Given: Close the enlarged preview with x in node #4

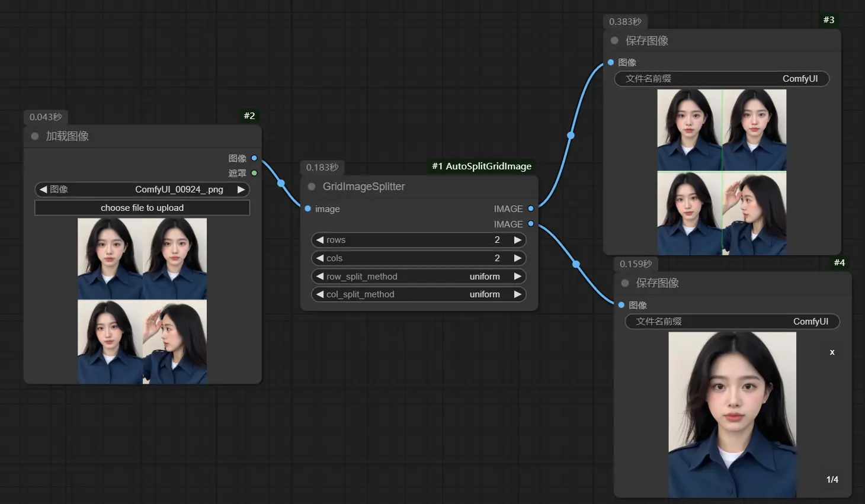Looking at the screenshot, I should 832,352.
